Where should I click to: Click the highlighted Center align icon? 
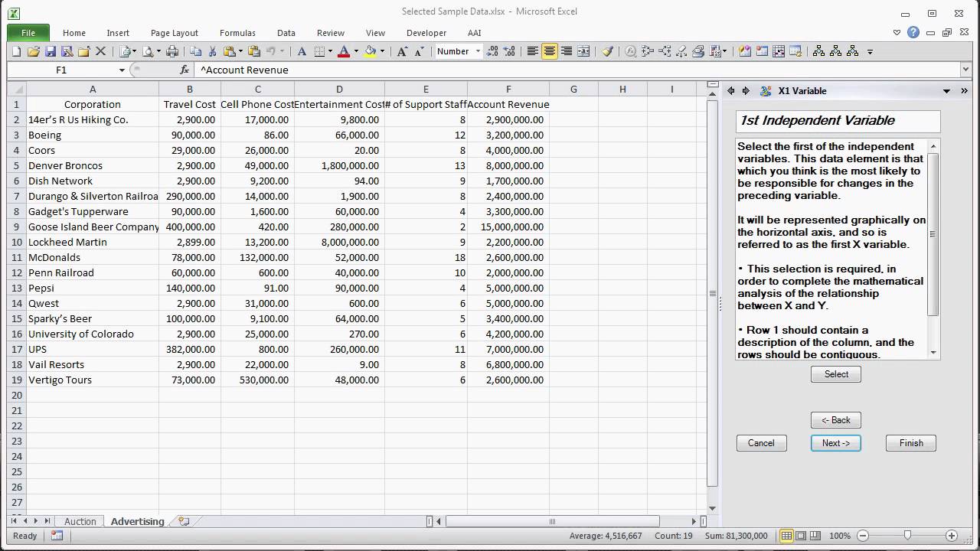(x=550, y=51)
